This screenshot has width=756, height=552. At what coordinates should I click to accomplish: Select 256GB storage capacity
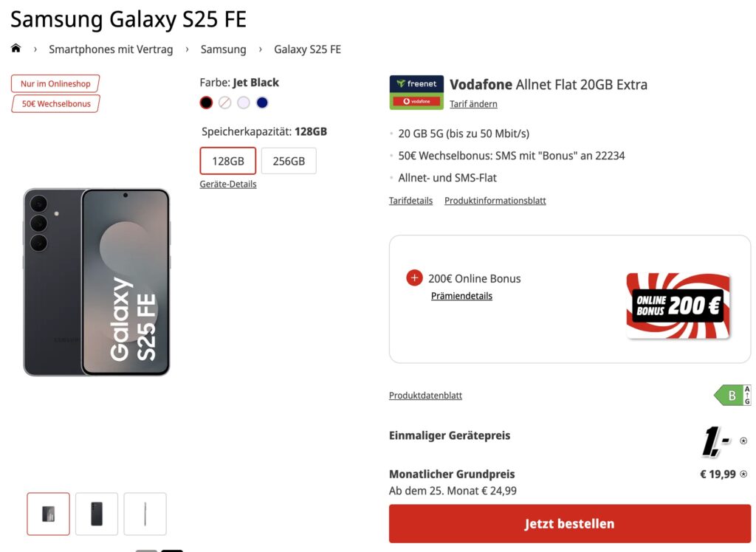tap(289, 161)
